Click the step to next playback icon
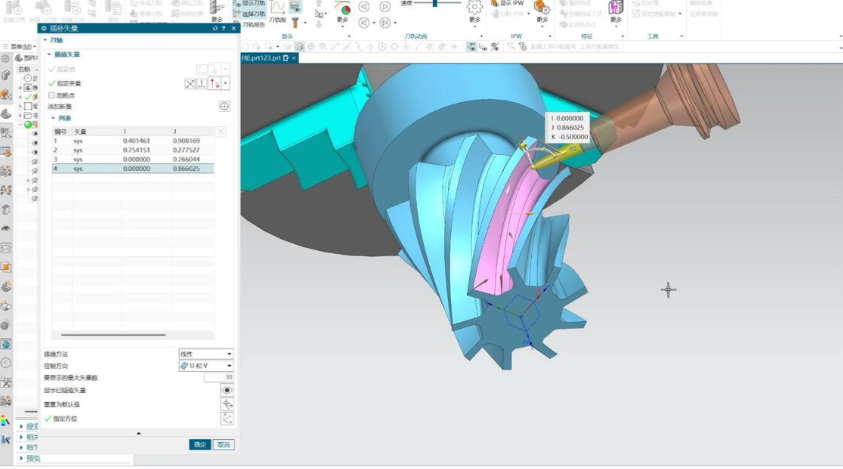The image size is (843, 469). (x=385, y=23)
